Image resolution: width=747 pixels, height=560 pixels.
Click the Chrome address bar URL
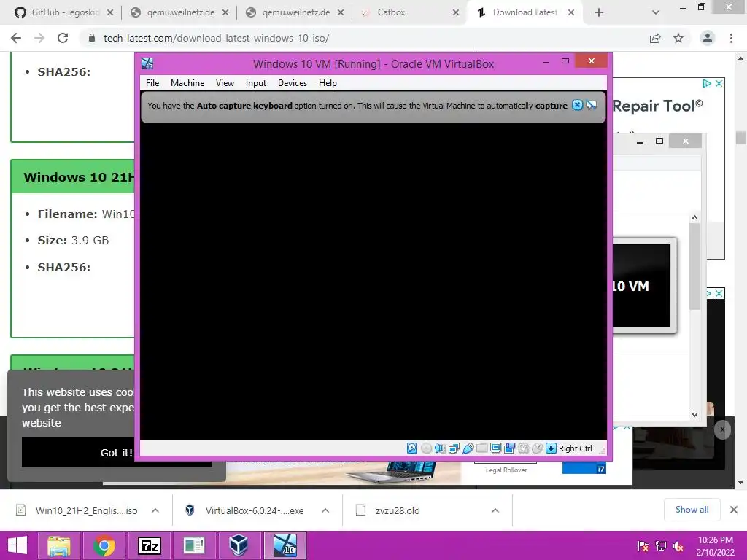pyautogui.click(x=216, y=38)
